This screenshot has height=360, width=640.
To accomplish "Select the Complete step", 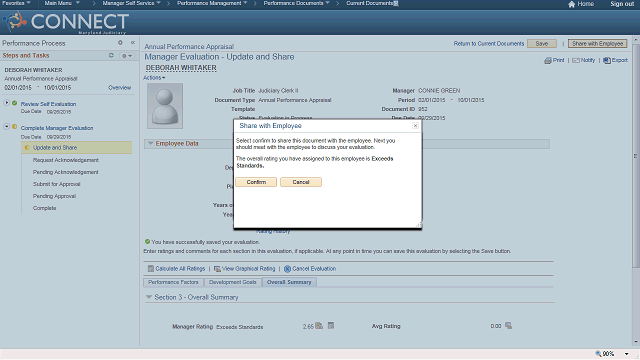I will click(44, 208).
